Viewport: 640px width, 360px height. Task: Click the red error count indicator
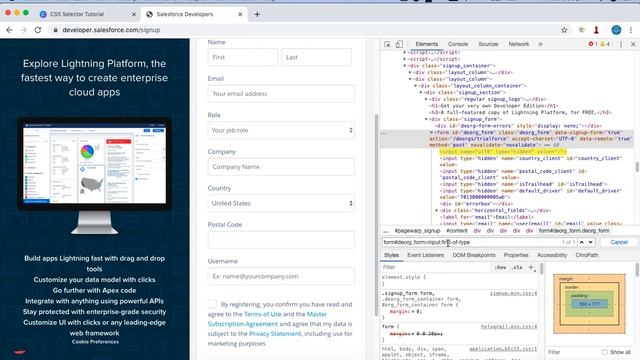pyautogui.click(x=593, y=44)
